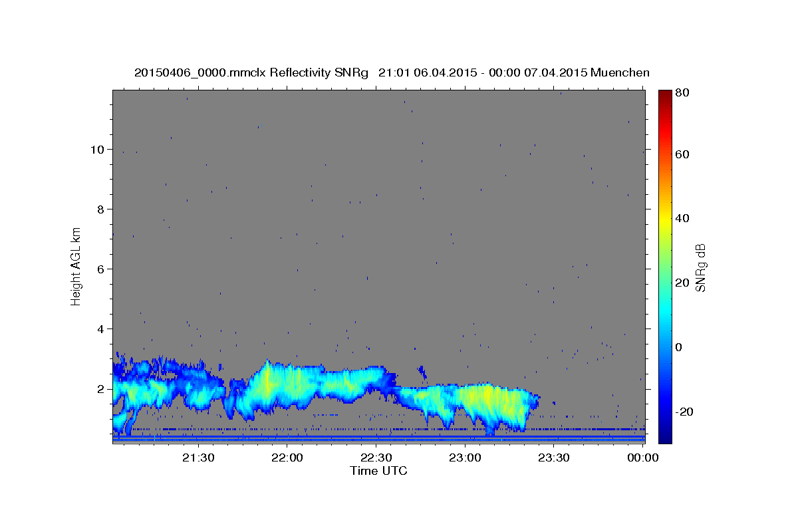Click the plot title text
The width and height of the screenshot is (798, 532).
point(392,72)
